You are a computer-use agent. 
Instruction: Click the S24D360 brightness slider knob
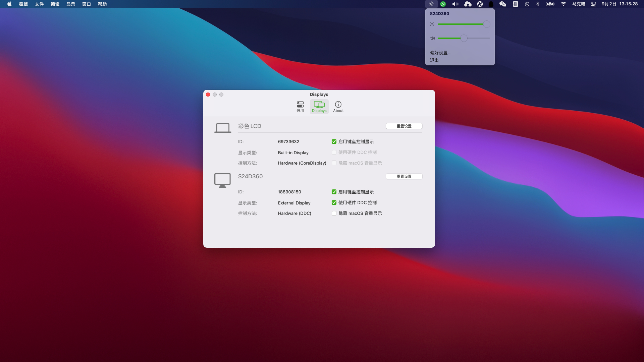486,24
